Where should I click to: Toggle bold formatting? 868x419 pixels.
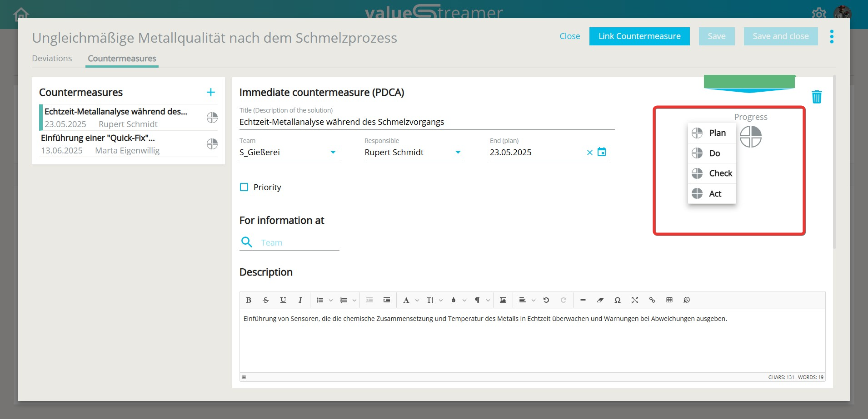pos(249,300)
